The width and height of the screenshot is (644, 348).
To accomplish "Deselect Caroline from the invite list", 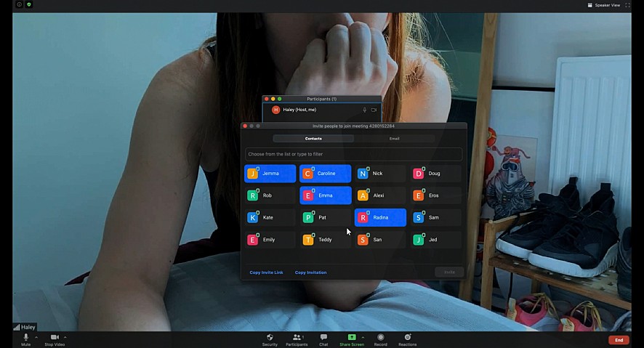I will [325, 174].
